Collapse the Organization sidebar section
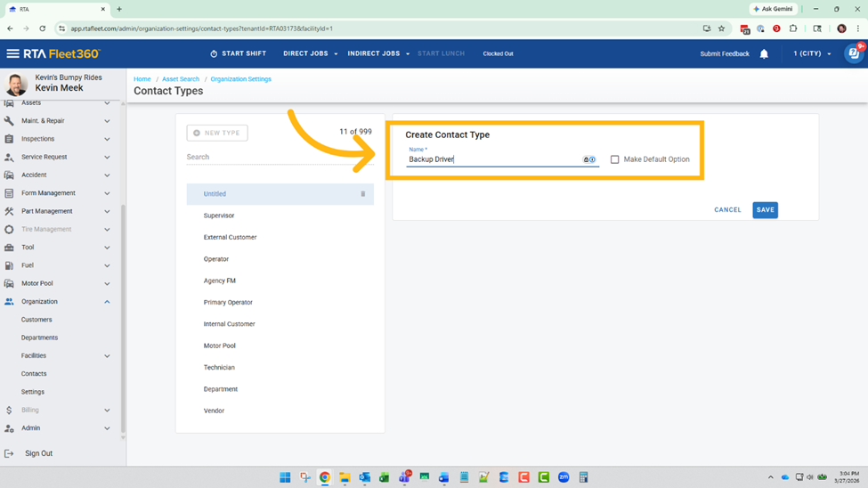Viewport: 868px width, 488px height. click(107, 302)
